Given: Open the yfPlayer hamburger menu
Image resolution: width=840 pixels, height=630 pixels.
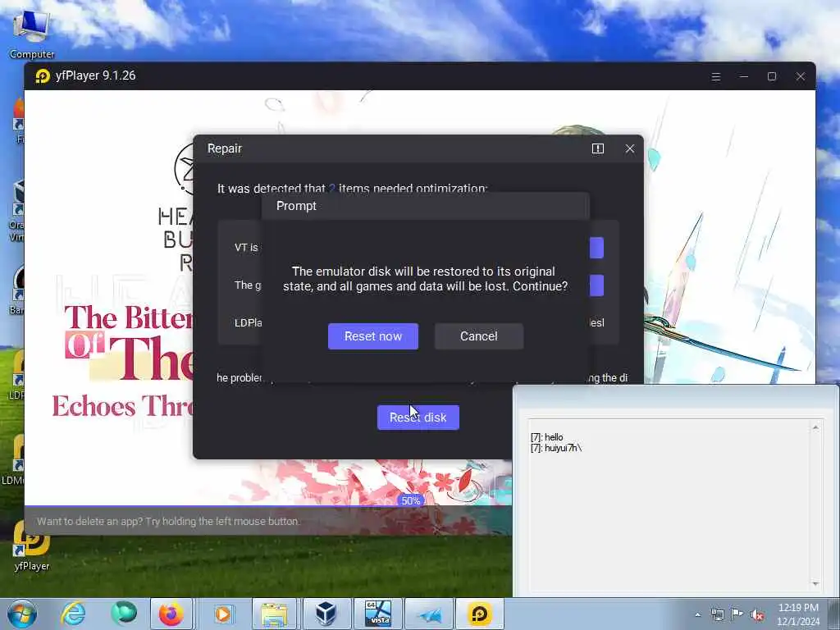Looking at the screenshot, I should 715,76.
